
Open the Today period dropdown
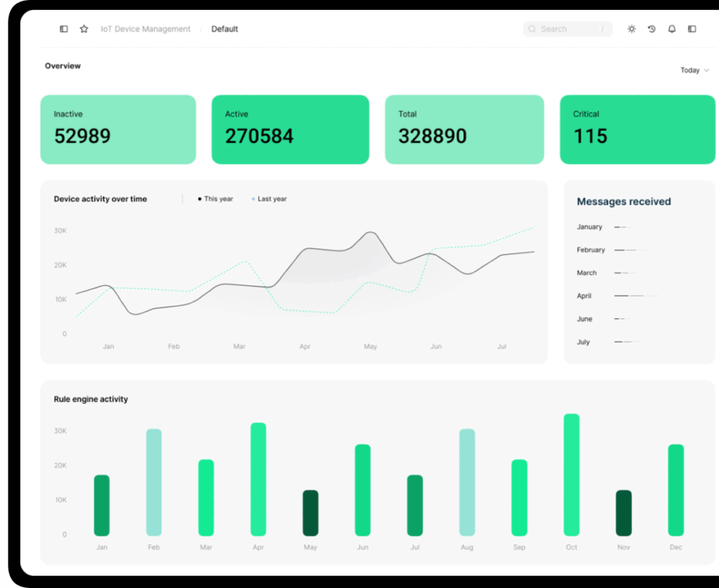tap(694, 70)
